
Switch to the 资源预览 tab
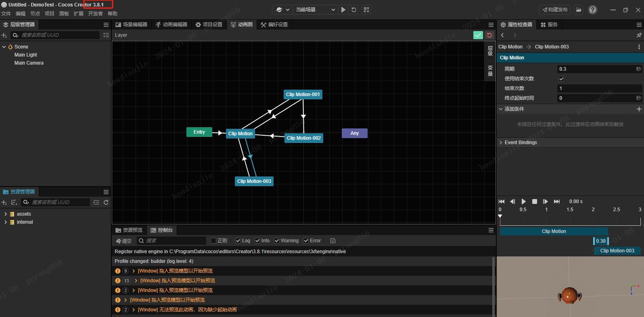coord(129,230)
